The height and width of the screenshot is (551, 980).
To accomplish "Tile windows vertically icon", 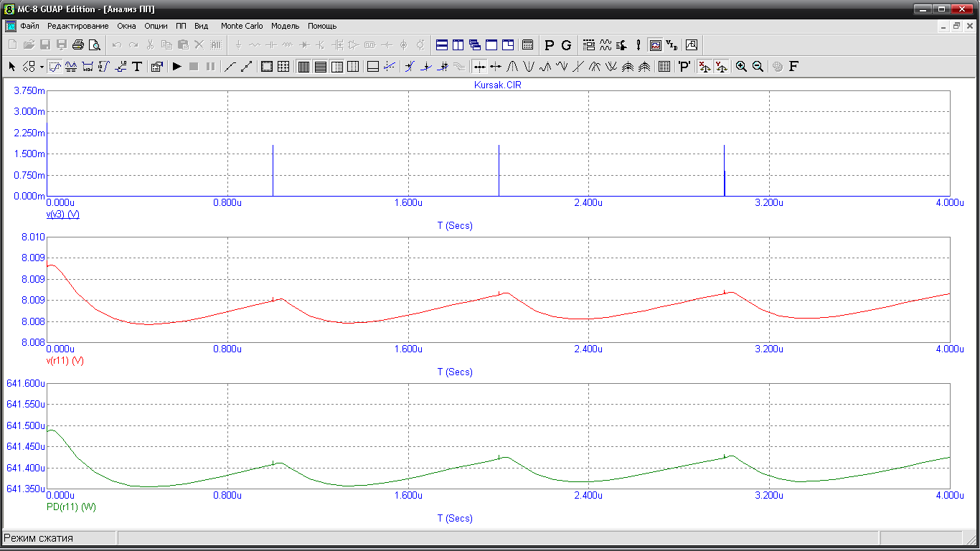I will point(458,44).
